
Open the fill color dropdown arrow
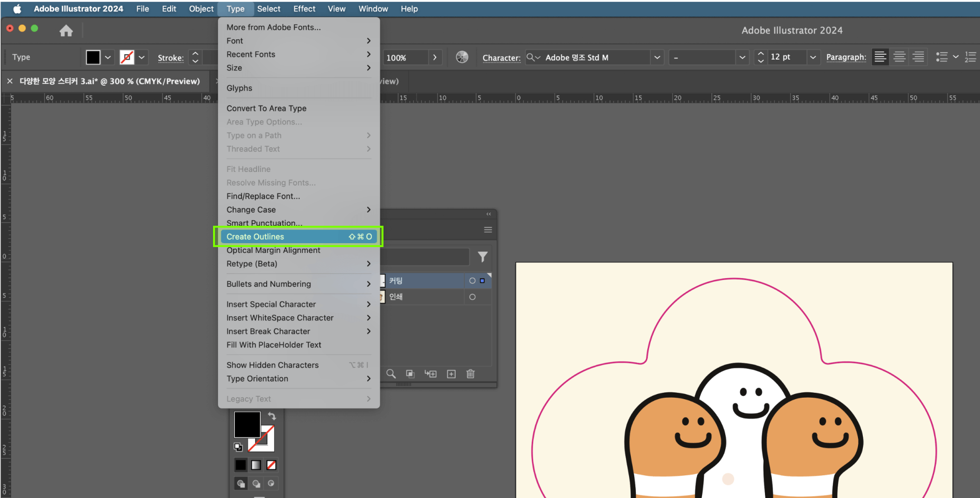pyautogui.click(x=108, y=57)
